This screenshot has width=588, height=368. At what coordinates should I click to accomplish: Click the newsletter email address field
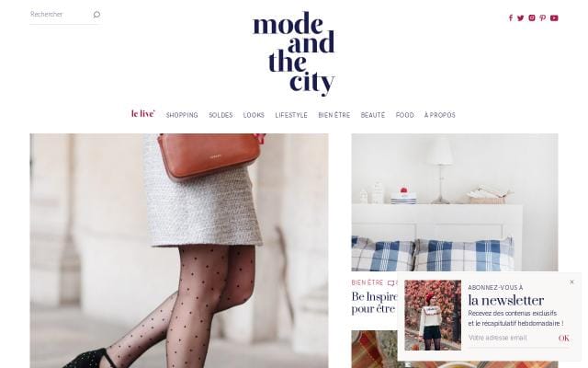coord(511,338)
